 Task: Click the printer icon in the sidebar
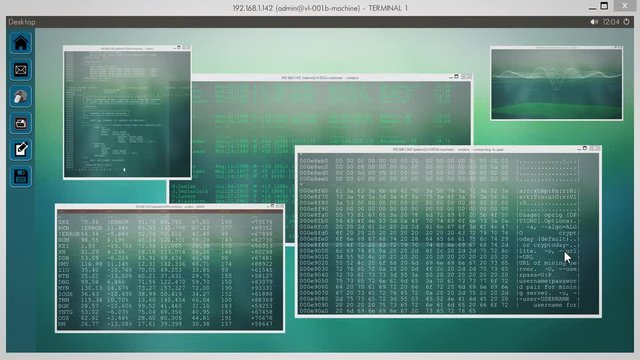(20, 123)
